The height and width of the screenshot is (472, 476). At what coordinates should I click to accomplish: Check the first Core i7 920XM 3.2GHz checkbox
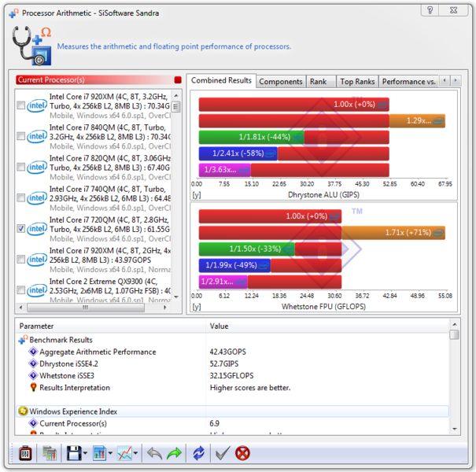pyautogui.click(x=20, y=105)
